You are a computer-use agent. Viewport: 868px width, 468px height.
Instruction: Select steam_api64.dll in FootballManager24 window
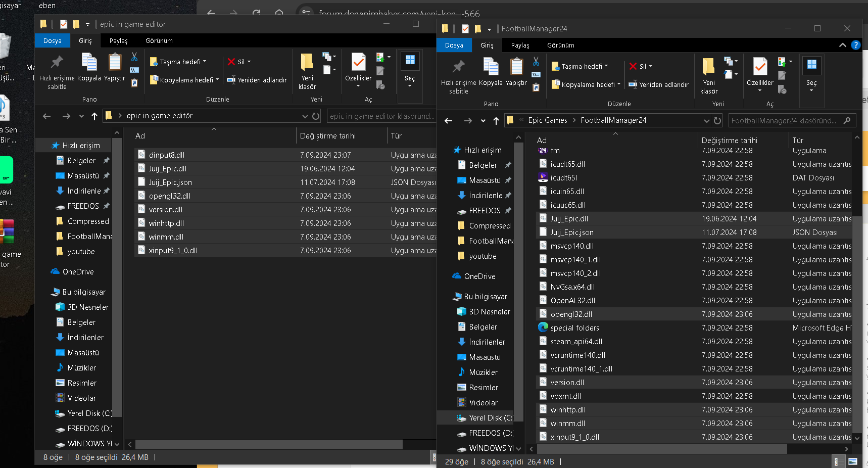[x=694, y=341]
